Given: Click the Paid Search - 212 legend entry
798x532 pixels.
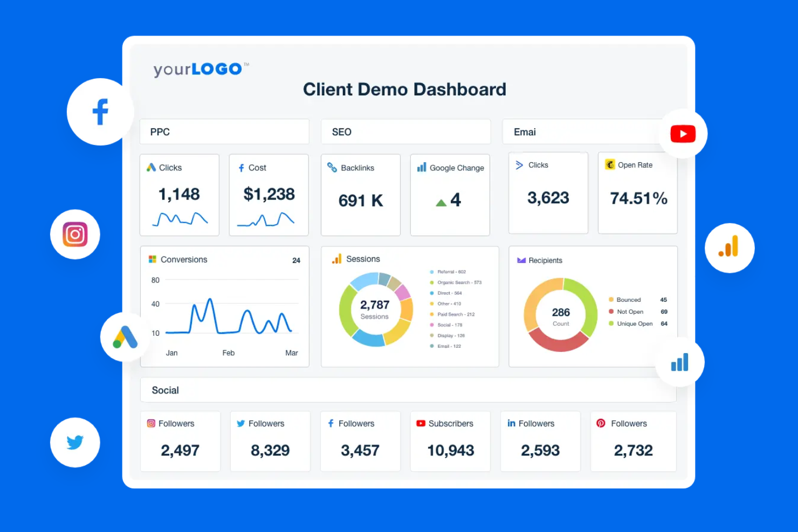Looking at the screenshot, I should (x=452, y=314).
